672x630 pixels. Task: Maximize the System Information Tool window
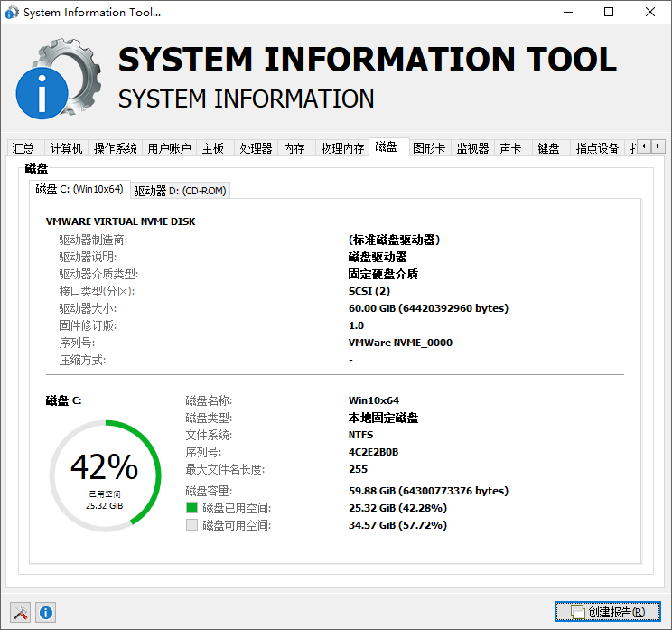click(609, 12)
